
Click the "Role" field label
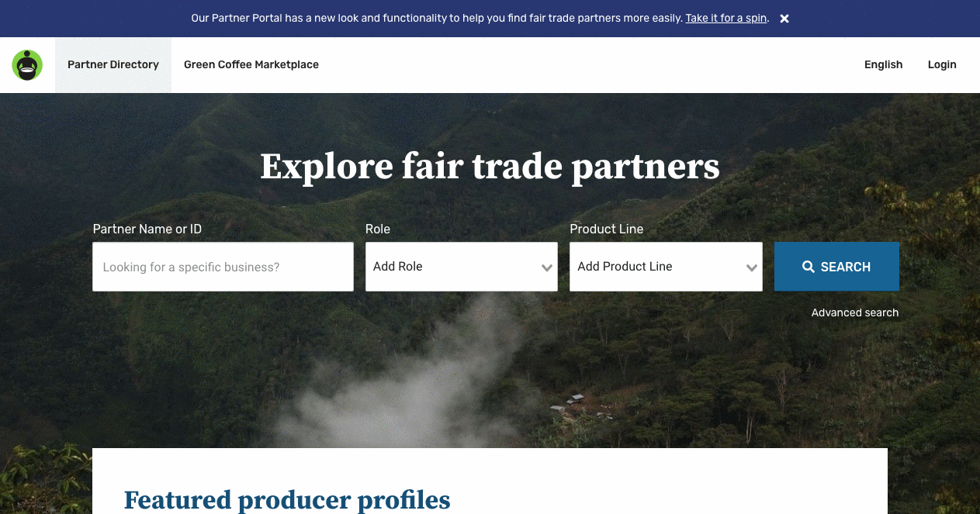click(378, 229)
